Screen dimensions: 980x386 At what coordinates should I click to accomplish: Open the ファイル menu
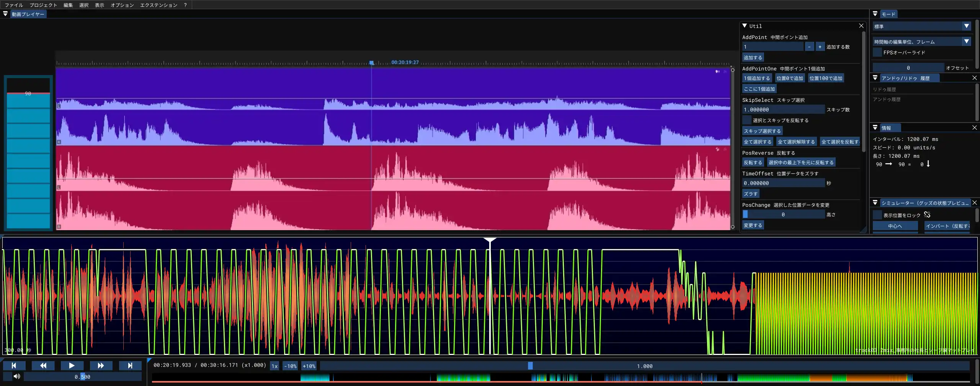(x=14, y=5)
